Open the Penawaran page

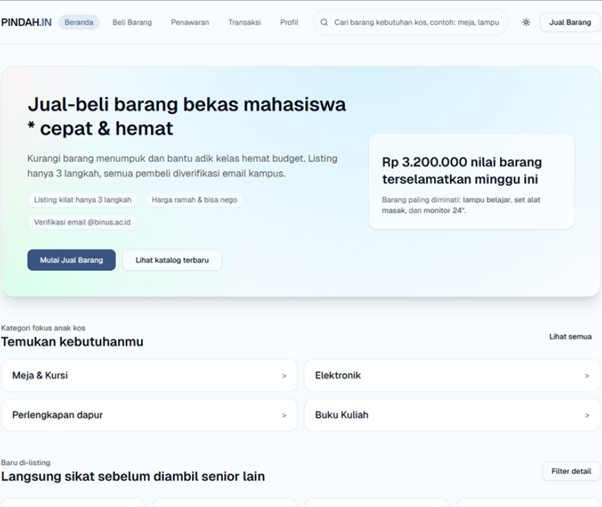[190, 22]
